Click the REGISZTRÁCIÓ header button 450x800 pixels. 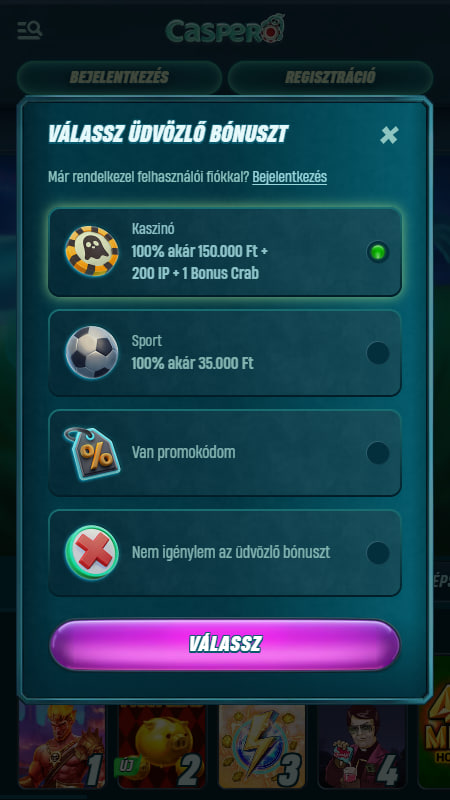(330, 77)
